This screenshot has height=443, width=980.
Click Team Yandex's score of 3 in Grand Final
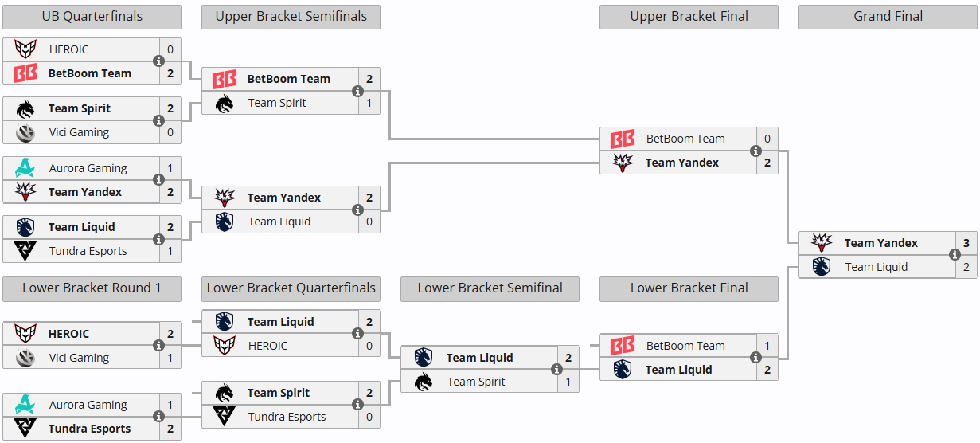966,243
